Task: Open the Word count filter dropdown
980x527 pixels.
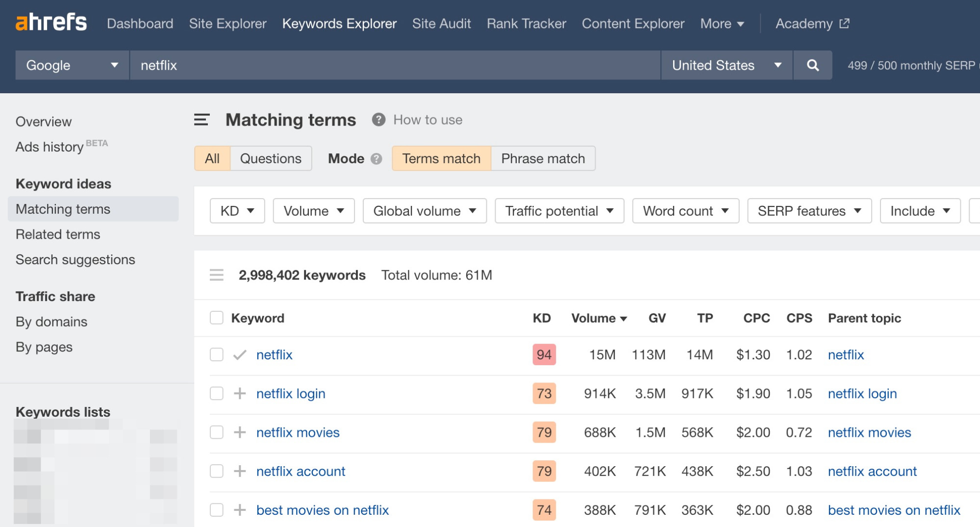Action: pyautogui.click(x=685, y=211)
